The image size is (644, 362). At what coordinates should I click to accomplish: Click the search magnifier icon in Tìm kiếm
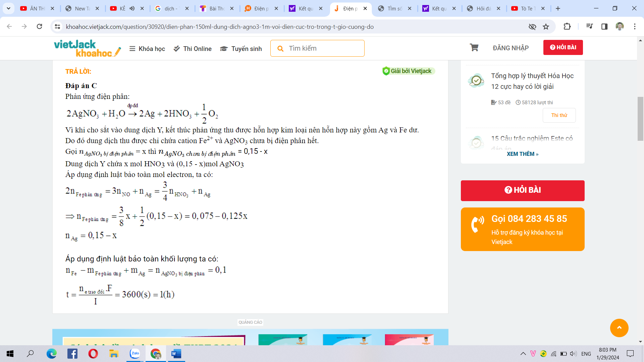point(280,49)
